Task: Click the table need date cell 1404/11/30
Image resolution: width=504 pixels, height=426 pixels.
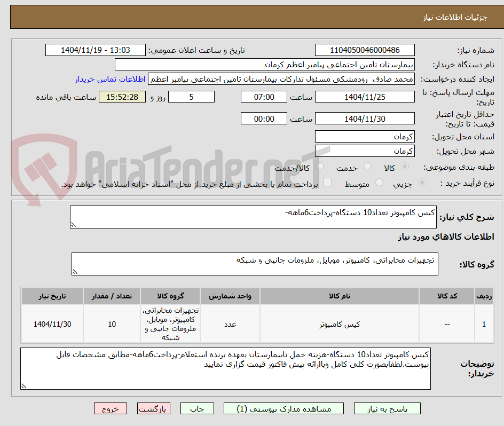Action: (52, 324)
